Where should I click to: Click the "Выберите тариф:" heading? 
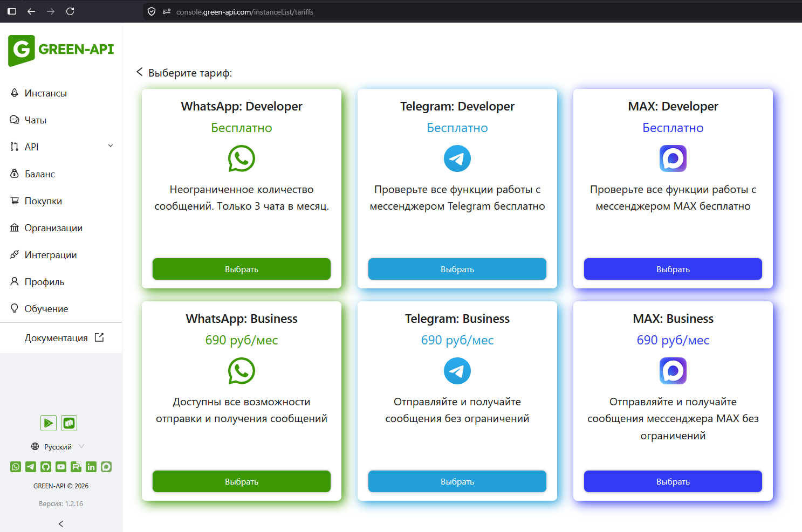(190, 73)
